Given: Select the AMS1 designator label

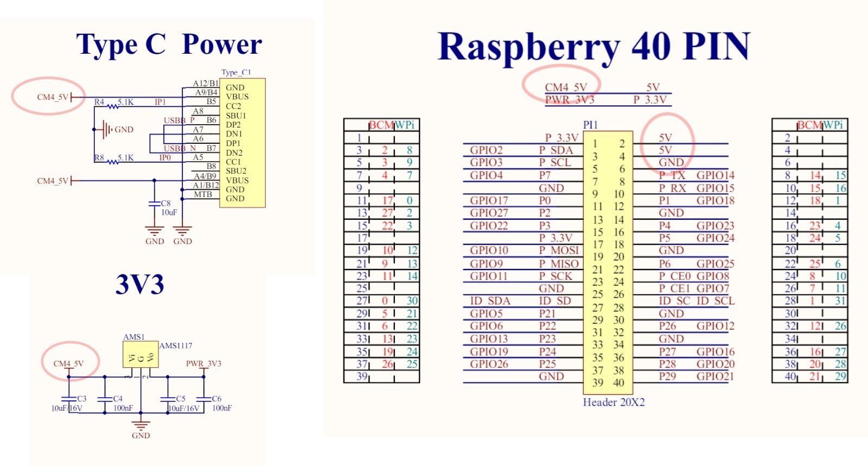Looking at the screenshot, I should coord(133,337).
